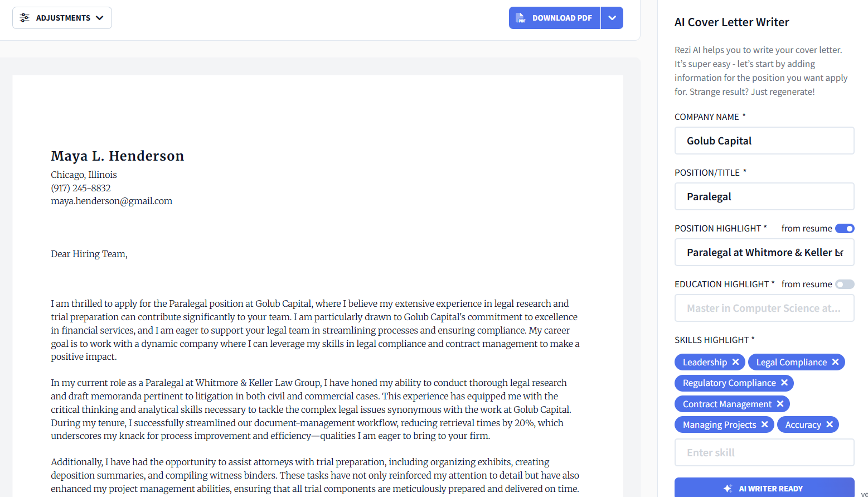The image size is (868, 497).
Task: Remove the Accuracy skill chip
Action: tap(830, 424)
